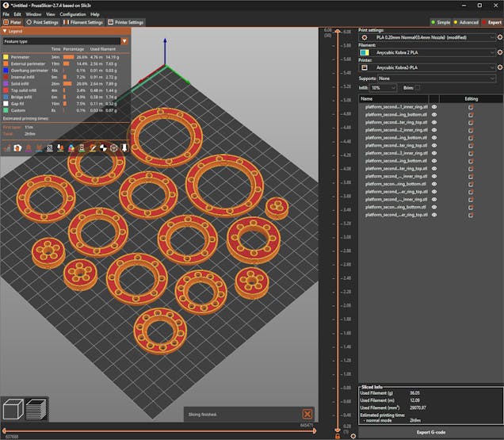The height and width of the screenshot is (440, 504).
Task: Open the Configuration menu
Action: (x=72, y=14)
